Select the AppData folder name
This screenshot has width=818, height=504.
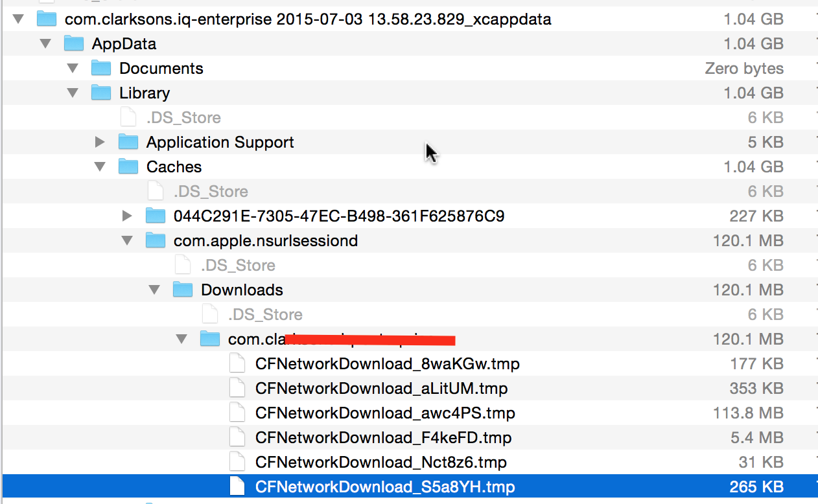[124, 44]
